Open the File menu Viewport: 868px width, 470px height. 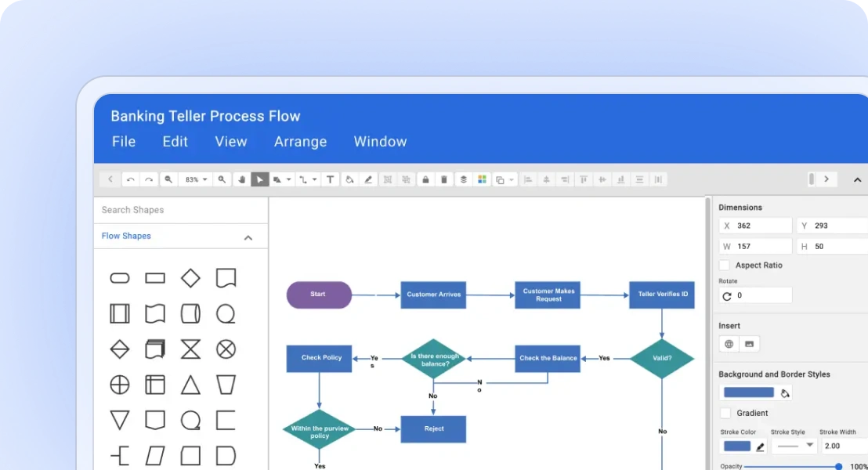[123, 142]
